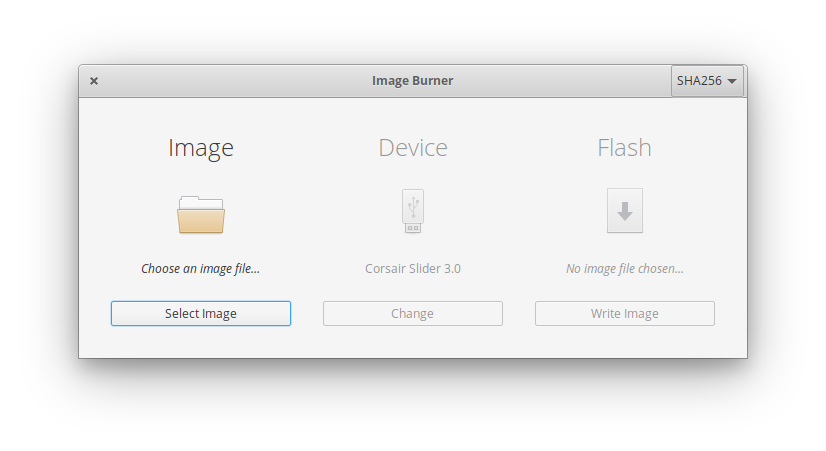Click the "Device" section heading
This screenshot has width=826, height=451.
413,148
